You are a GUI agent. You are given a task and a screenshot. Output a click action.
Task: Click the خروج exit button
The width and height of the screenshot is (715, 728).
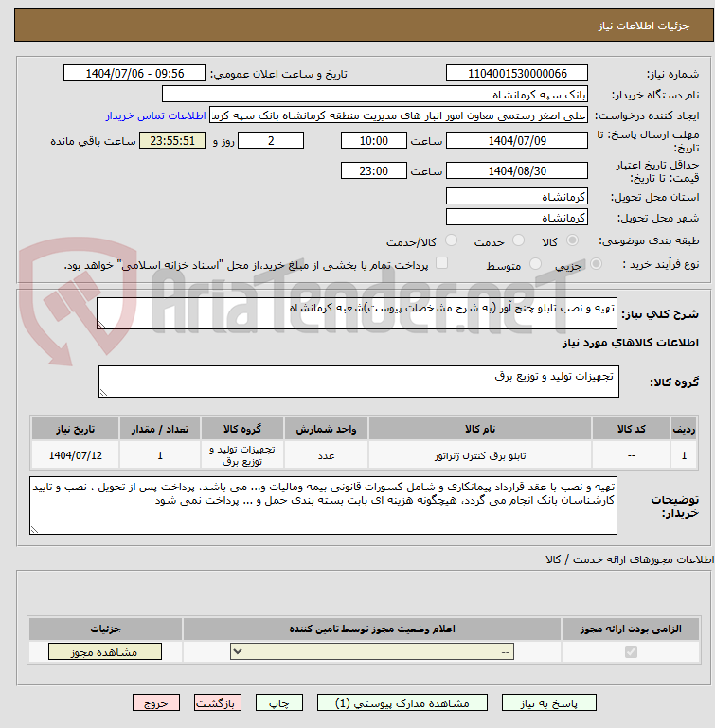pos(156,703)
